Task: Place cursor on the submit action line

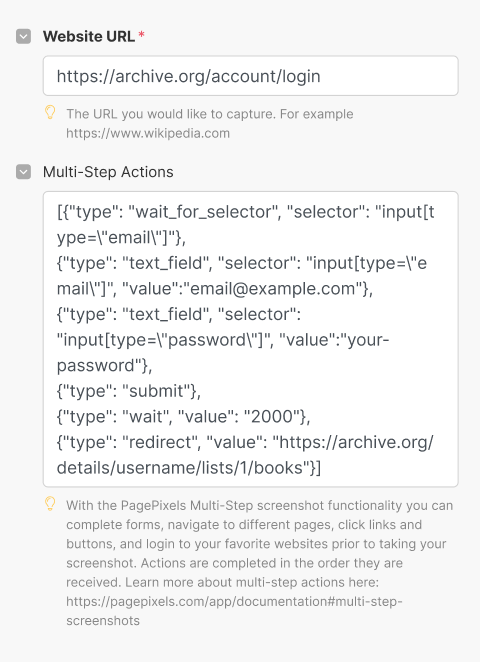Action: [129, 391]
